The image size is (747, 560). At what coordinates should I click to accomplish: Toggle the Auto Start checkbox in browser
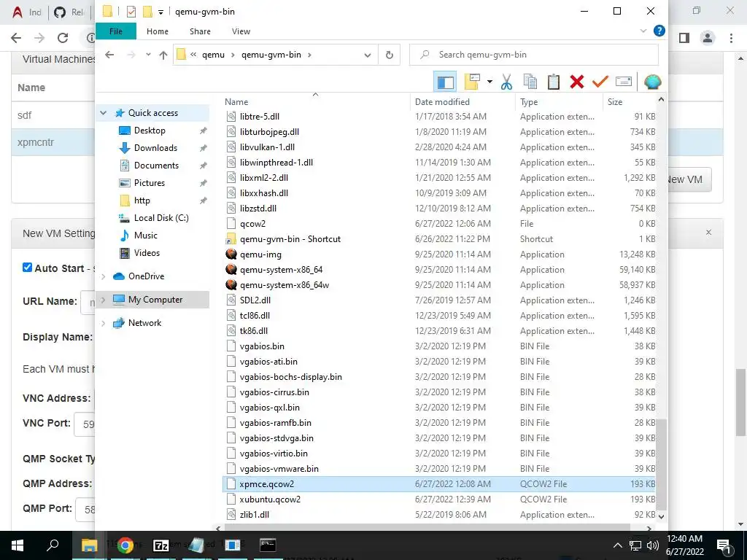coord(27,268)
